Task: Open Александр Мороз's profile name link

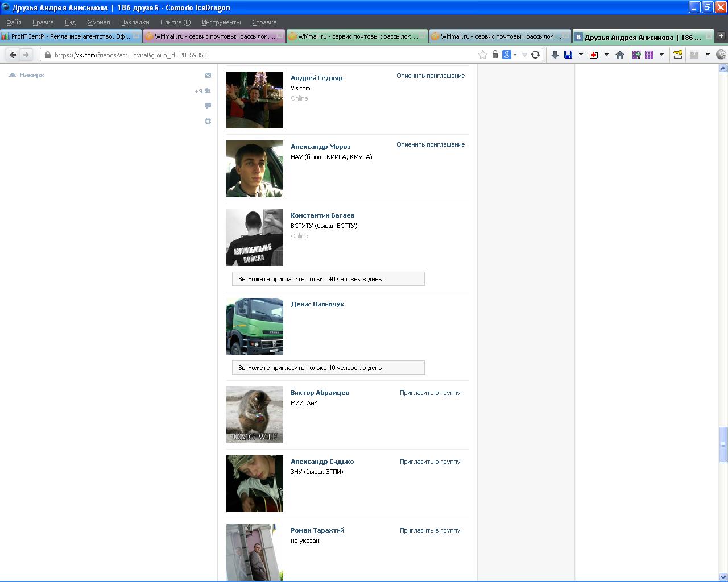Action: click(320, 147)
